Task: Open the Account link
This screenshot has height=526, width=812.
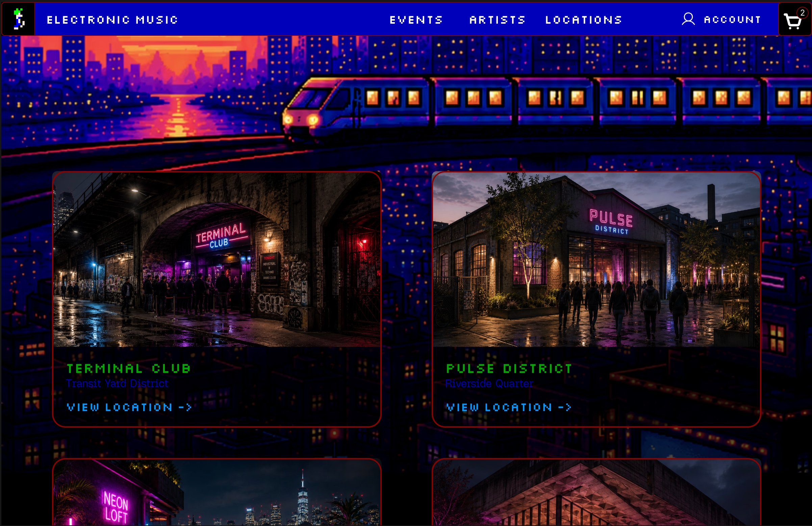Action: coord(733,20)
